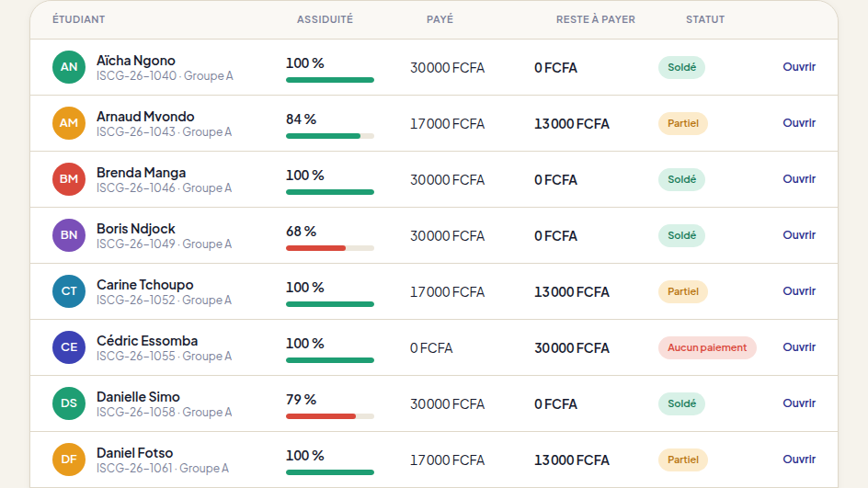Click Boris Ndjock's red 68% attendance bar
Image resolution: width=868 pixels, height=488 pixels.
click(x=330, y=248)
